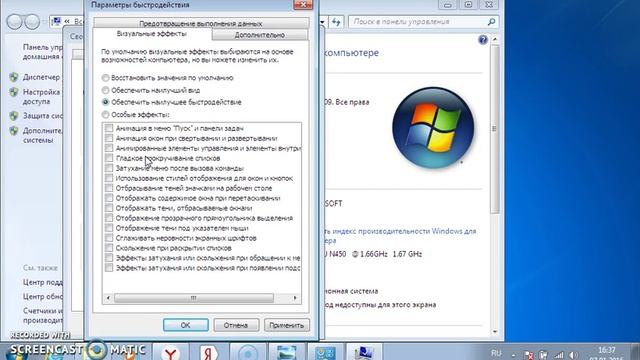Viewport: 640px width, 360px height.
Task: Click the shield icon next to Дополнительные параметры
Action: (x=14, y=131)
